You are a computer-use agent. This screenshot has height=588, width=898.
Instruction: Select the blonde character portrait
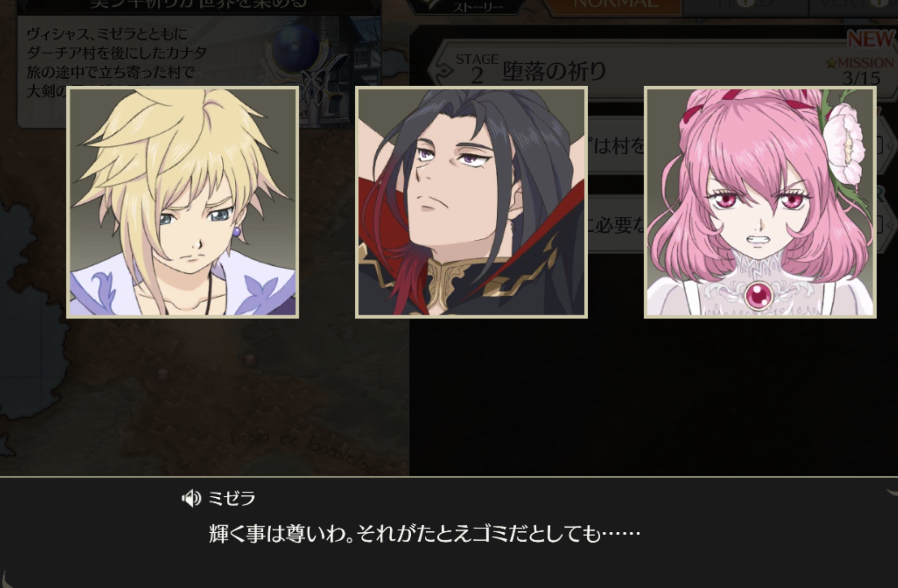tap(183, 202)
